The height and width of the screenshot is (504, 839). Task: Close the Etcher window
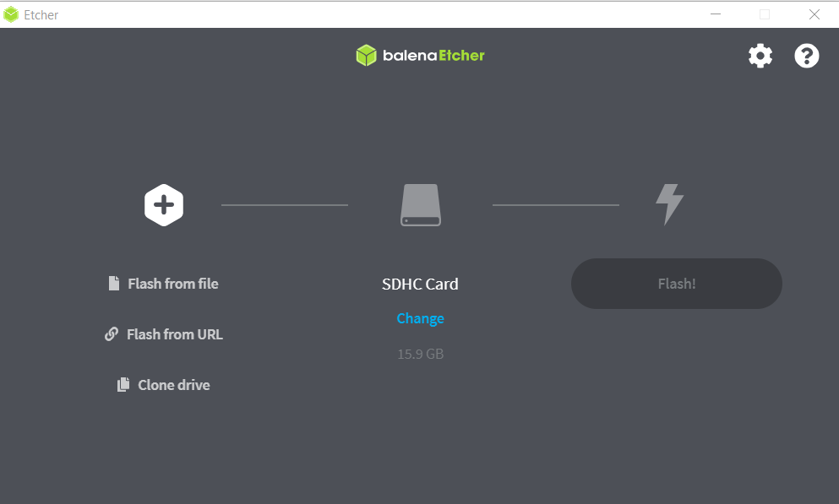point(814,14)
